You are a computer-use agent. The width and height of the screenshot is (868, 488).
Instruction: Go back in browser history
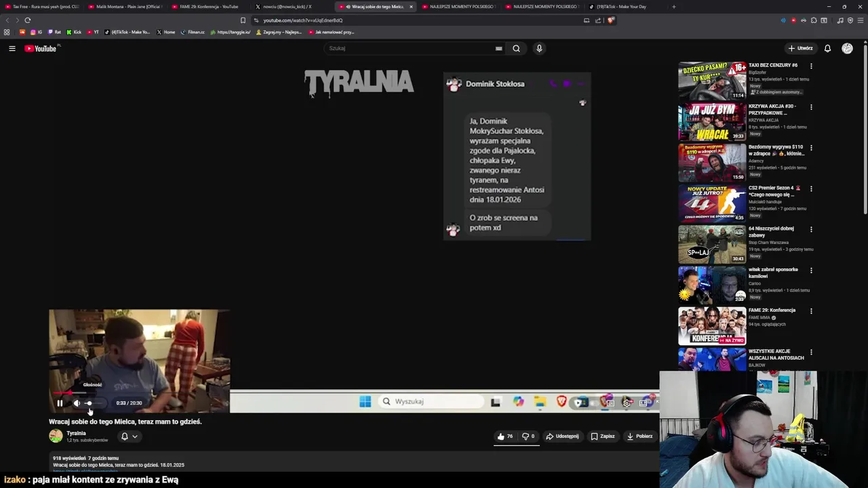coord(7,20)
